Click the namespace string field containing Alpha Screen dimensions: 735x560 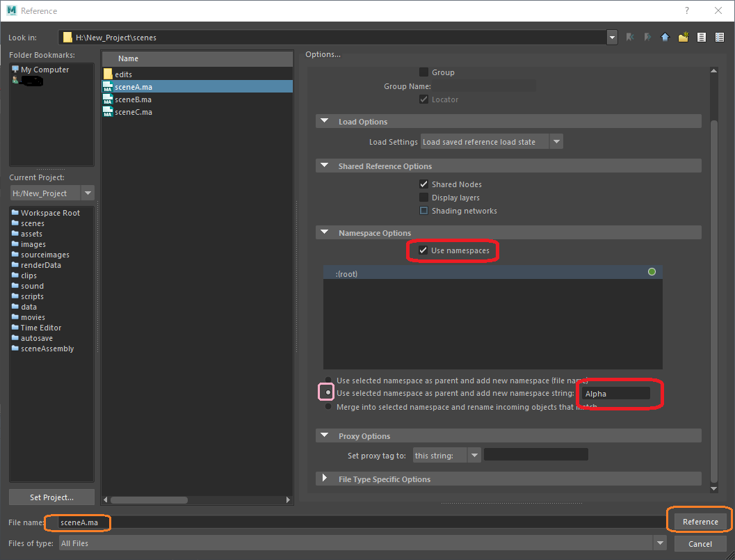point(616,393)
